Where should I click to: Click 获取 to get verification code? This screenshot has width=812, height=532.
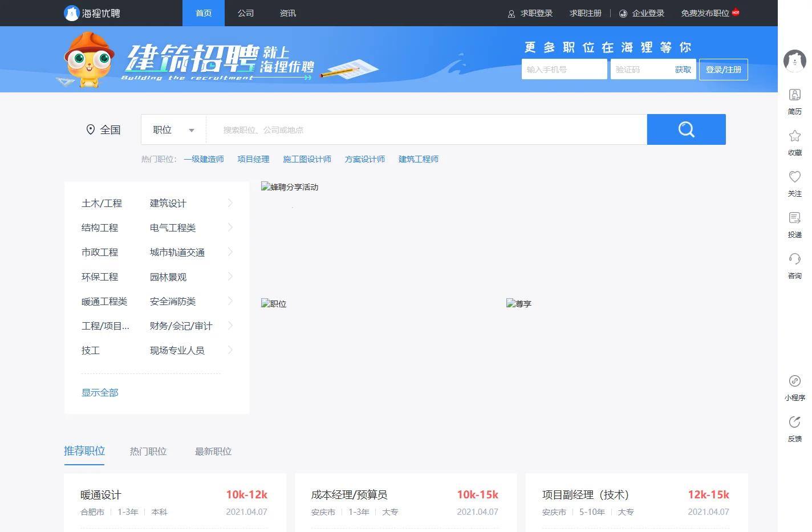tap(683, 70)
